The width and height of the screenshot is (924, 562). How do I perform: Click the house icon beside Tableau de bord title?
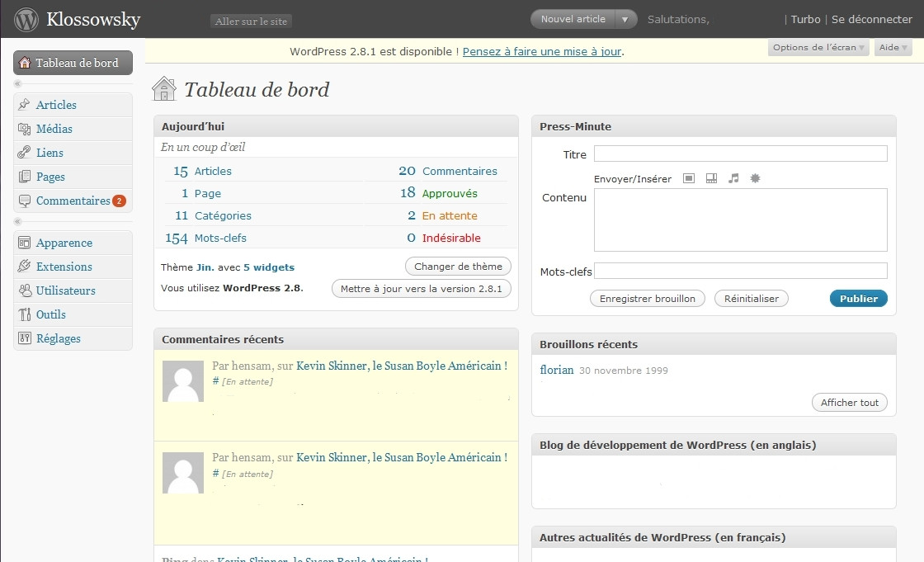(164, 89)
